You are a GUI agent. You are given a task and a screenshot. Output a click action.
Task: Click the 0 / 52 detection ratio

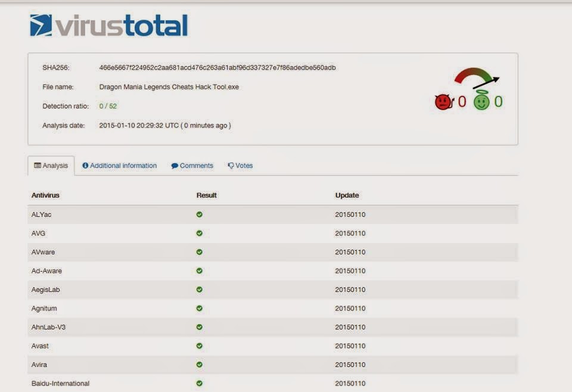[x=108, y=106]
